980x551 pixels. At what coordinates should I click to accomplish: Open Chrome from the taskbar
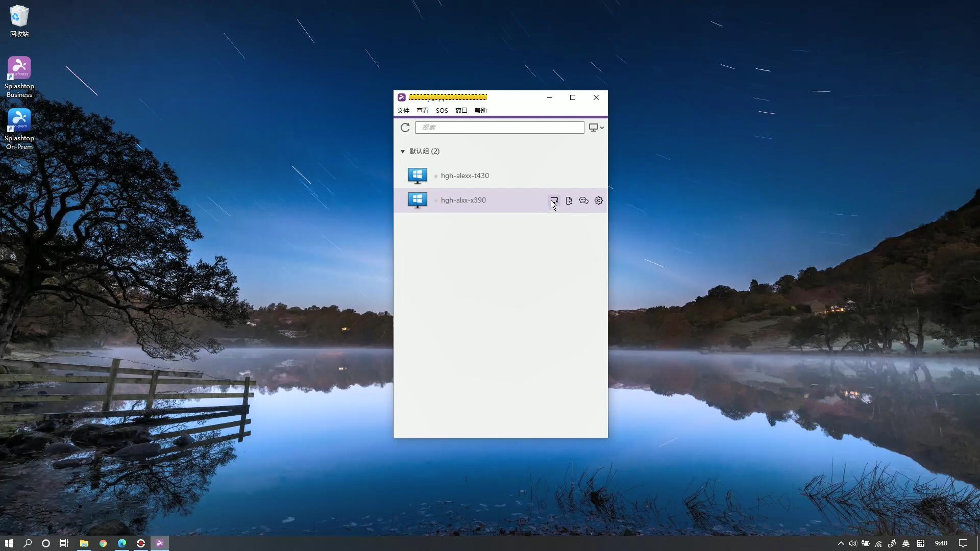click(x=103, y=543)
